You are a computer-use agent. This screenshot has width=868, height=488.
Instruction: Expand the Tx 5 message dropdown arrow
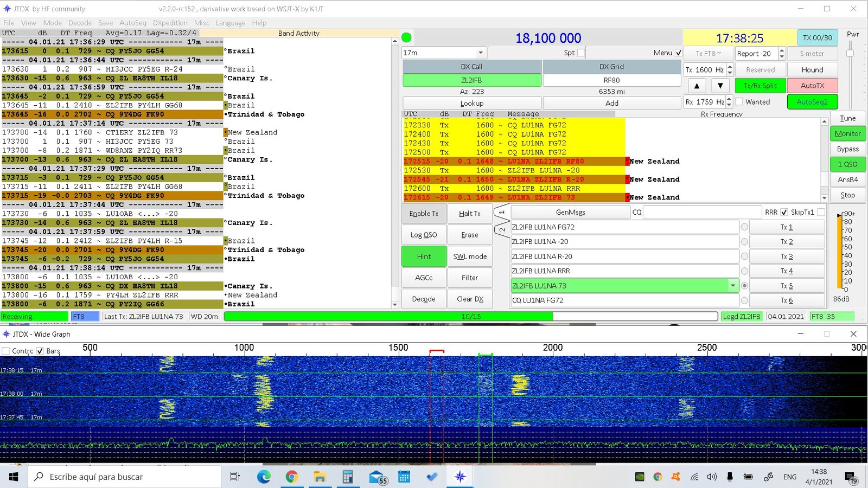click(733, 286)
